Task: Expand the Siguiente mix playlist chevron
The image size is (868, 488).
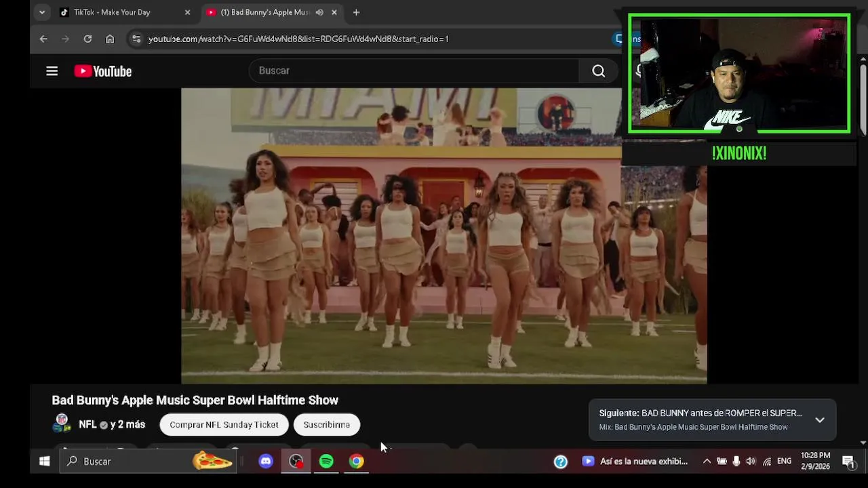Action: [819, 420]
